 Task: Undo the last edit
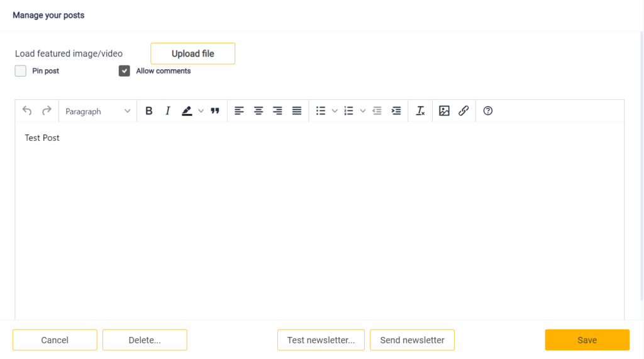[x=27, y=111]
